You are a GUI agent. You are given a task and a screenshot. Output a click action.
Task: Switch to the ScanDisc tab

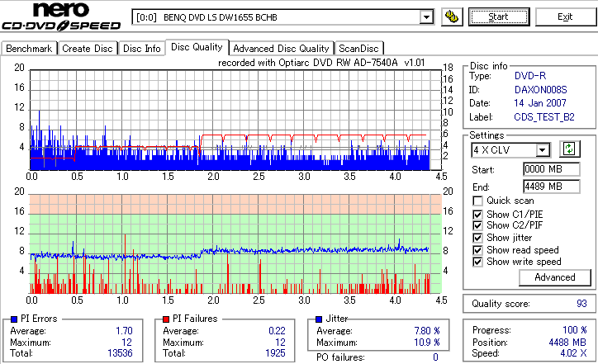point(358,49)
